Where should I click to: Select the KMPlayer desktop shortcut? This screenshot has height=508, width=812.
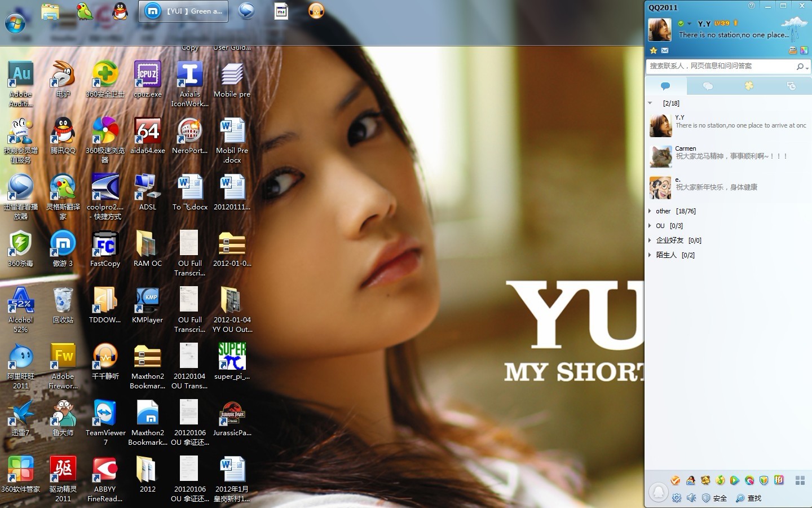click(148, 305)
